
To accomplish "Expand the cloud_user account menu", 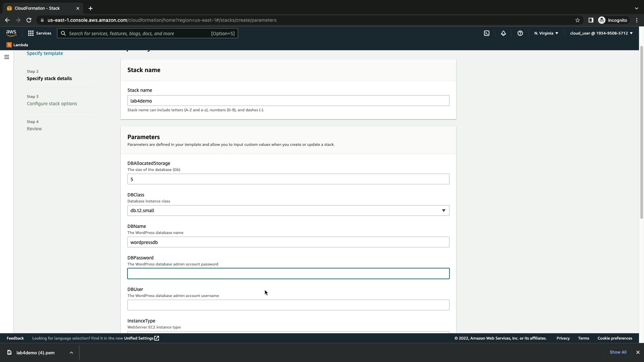I will tap(601, 33).
